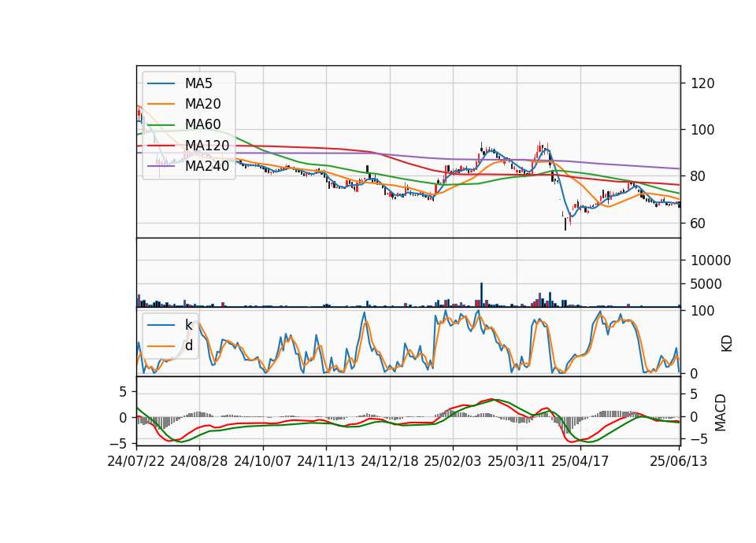Click the green MA60 legend line sample
The image size is (756, 543).
tap(161, 125)
